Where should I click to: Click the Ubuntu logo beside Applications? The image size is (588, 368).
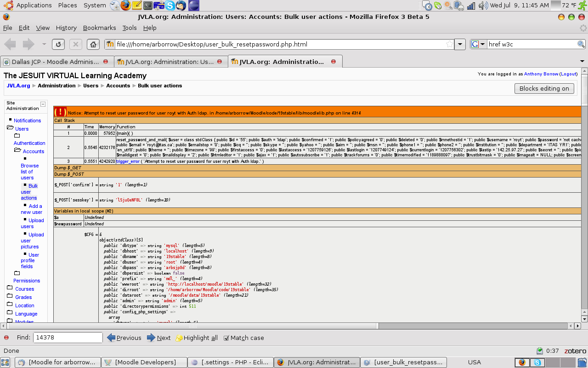tap(8, 6)
